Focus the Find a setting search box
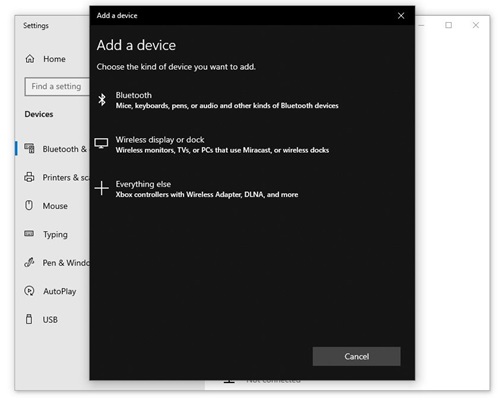This screenshot has width=500, height=403. coord(57,86)
